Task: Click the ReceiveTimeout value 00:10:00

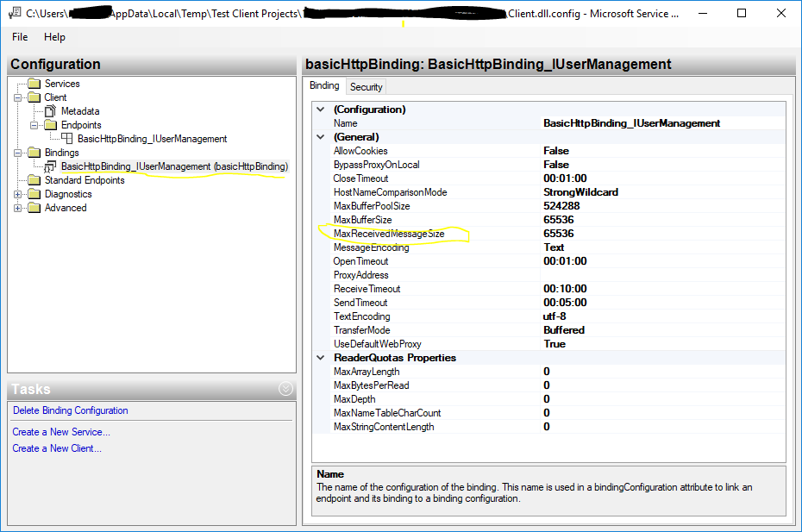Action: (x=663, y=289)
